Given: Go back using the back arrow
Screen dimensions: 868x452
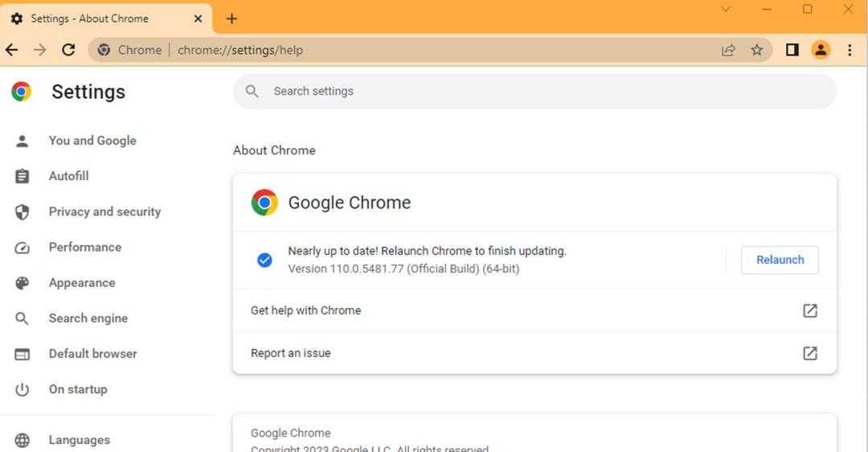Looking at the screenshot, I should 11,50.
